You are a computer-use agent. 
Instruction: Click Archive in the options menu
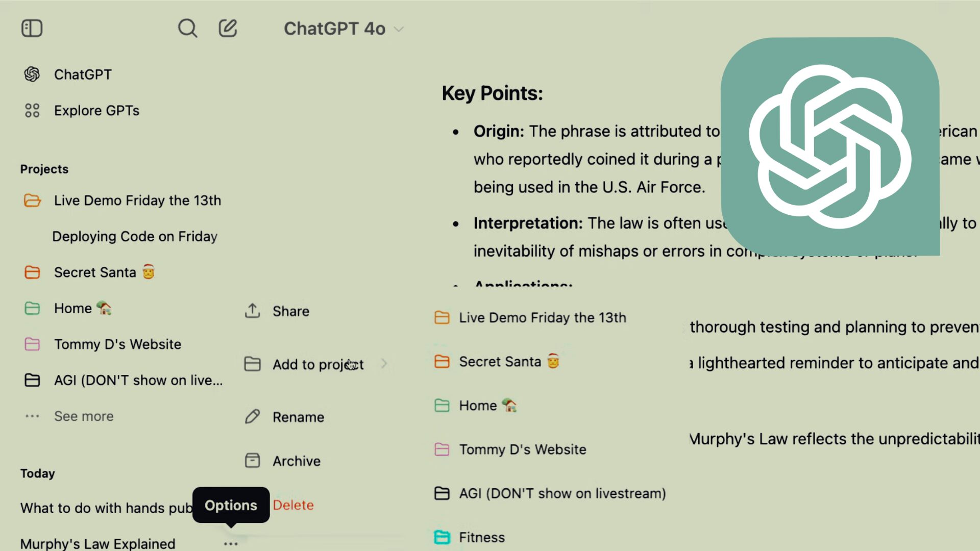pyautogui.click(x=296, y=461)
